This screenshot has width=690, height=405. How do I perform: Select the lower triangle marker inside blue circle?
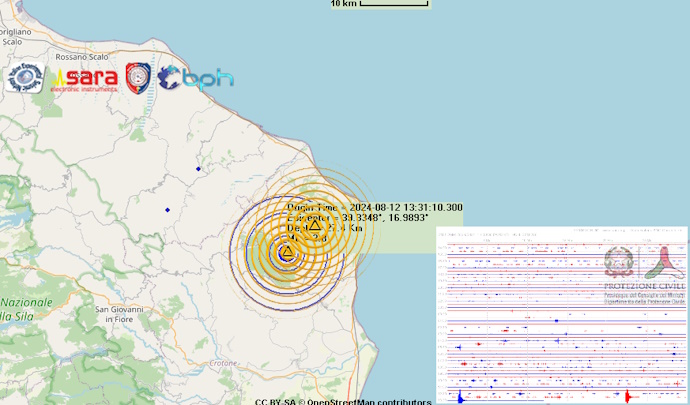(286, 255)
